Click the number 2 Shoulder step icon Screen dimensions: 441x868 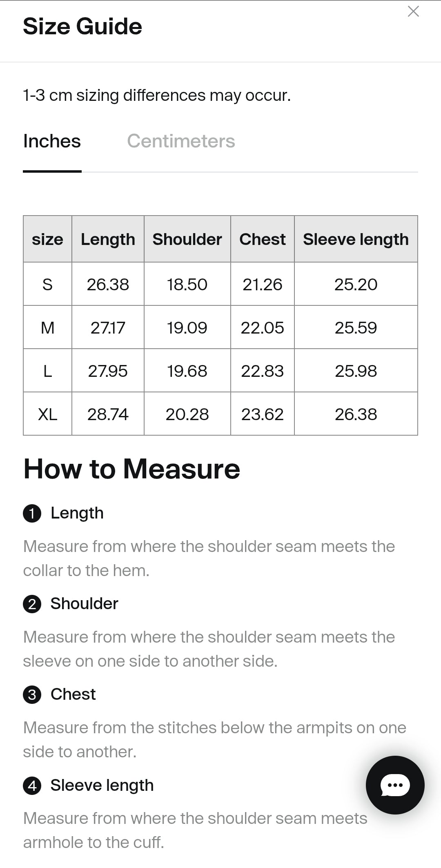coord(32,604)
